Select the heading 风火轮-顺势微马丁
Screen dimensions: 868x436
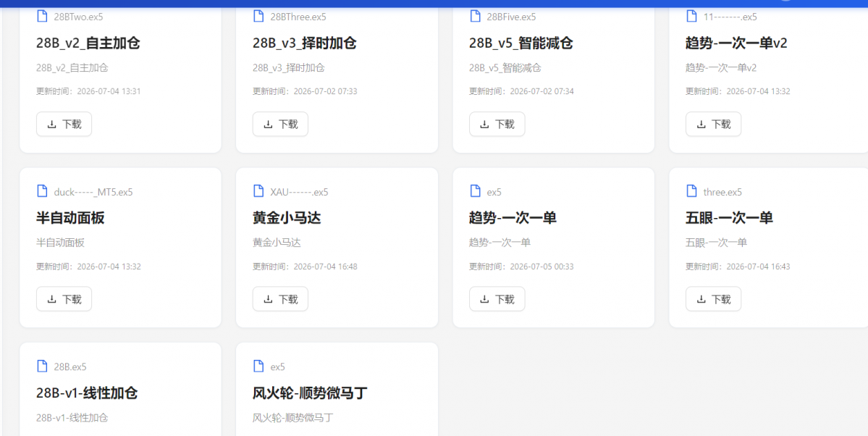310,393
